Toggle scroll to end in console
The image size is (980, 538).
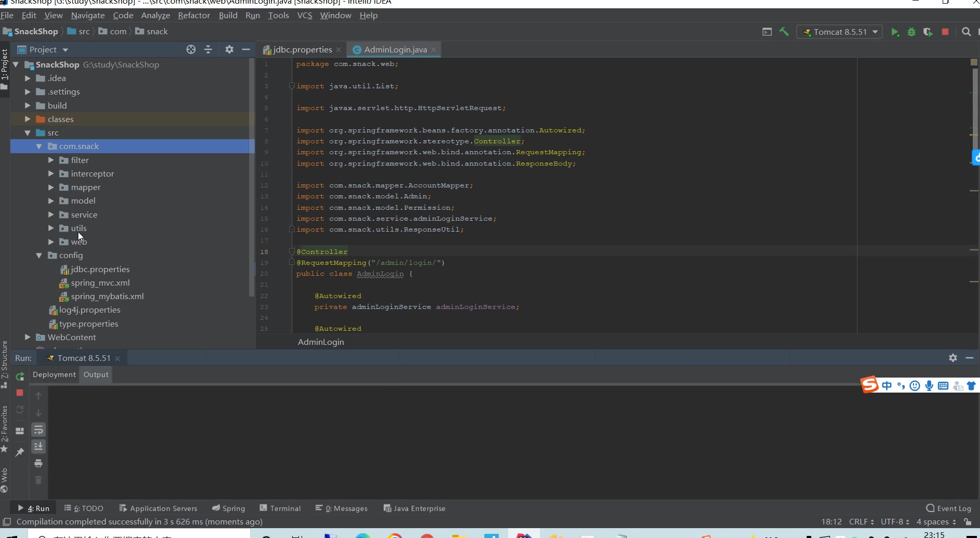coord(38,447)
